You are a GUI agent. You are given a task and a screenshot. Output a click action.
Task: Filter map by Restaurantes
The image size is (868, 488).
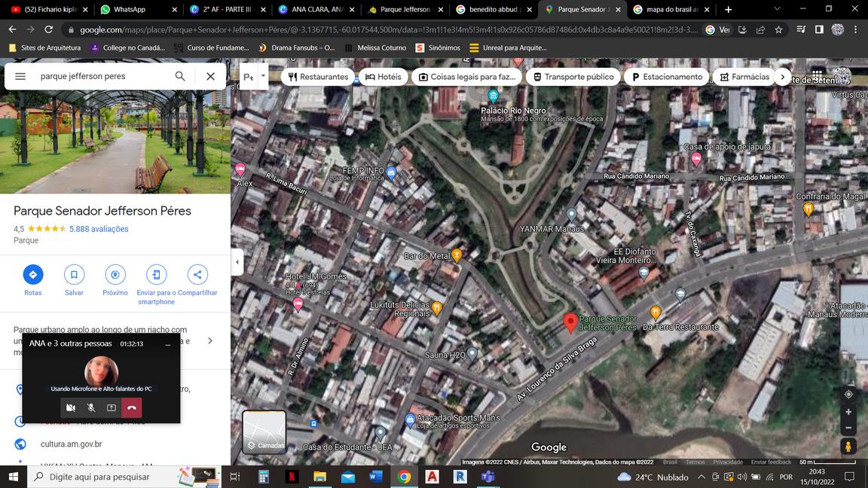(x=318, y=77)
